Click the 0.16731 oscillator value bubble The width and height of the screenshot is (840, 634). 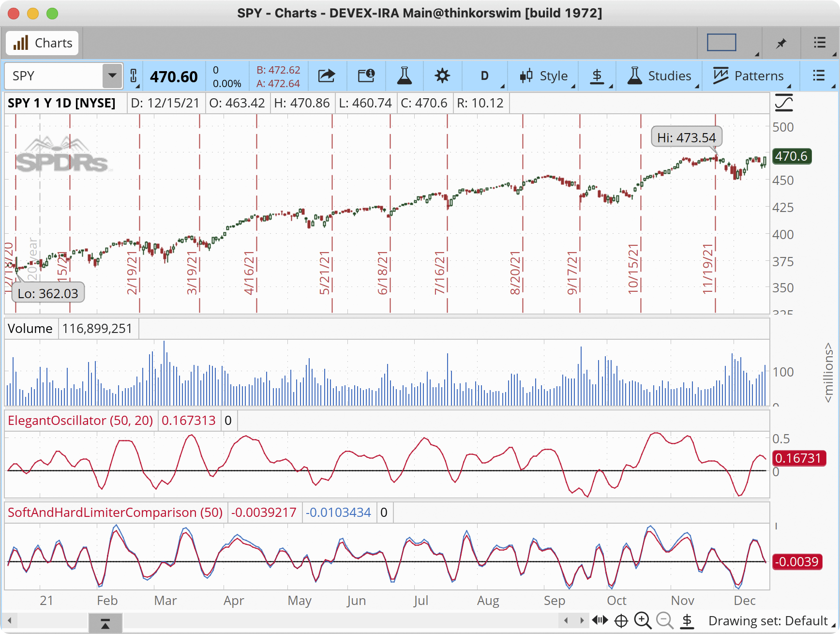click(x=799, y=458)
